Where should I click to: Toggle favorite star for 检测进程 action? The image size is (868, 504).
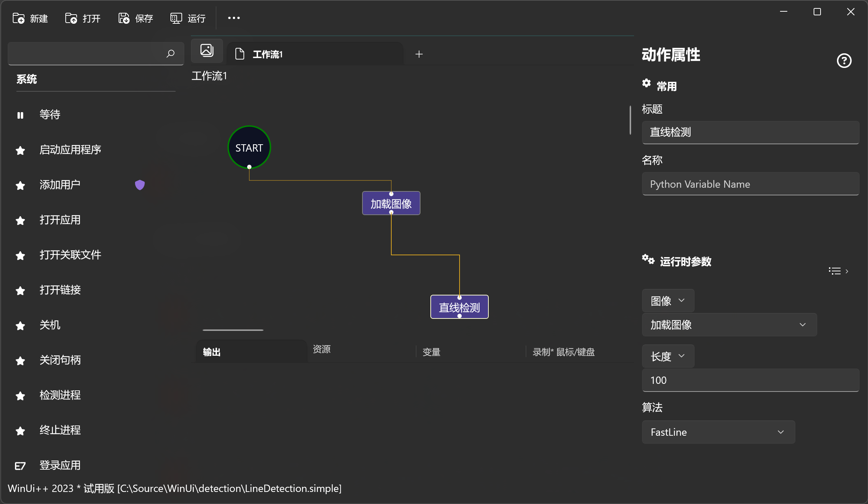coord(20,396)
